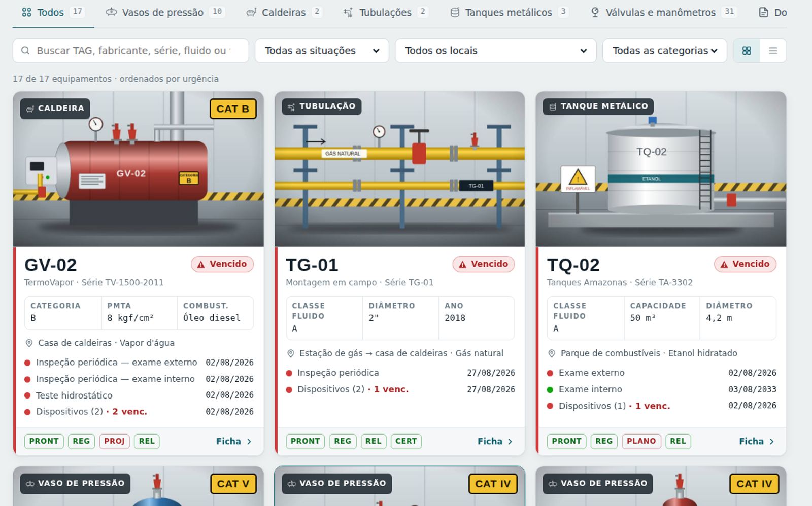Click the CERT tag on TG-01

(x=407, y=442)
